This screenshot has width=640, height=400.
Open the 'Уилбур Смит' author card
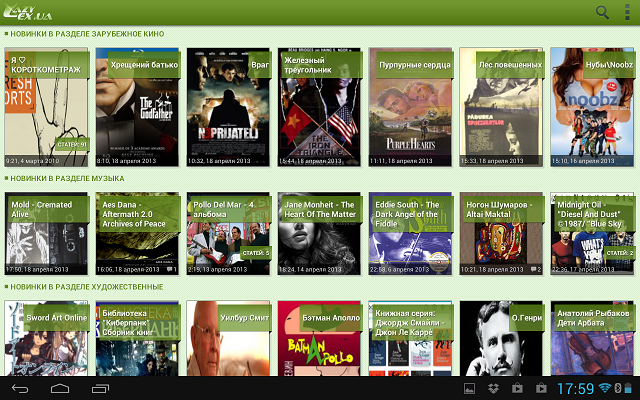point(228,338)
